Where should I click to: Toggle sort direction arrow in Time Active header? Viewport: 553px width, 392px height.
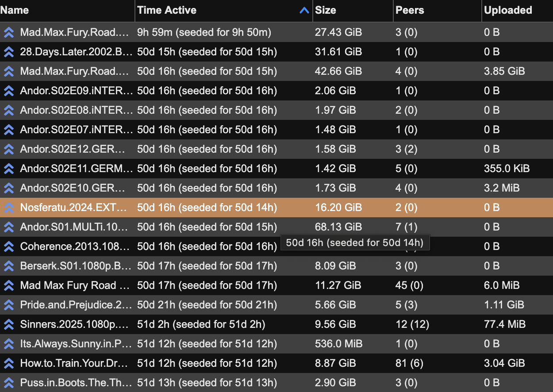pos(304,10)
